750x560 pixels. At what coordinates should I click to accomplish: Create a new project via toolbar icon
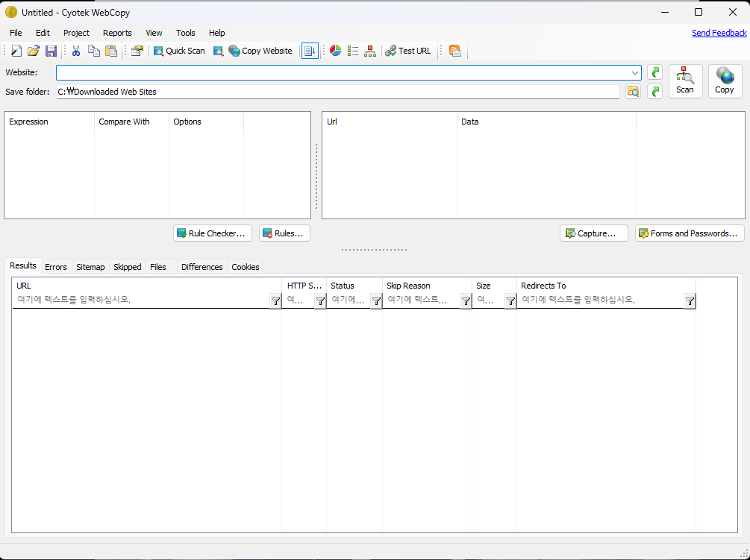tap(16, 51)
